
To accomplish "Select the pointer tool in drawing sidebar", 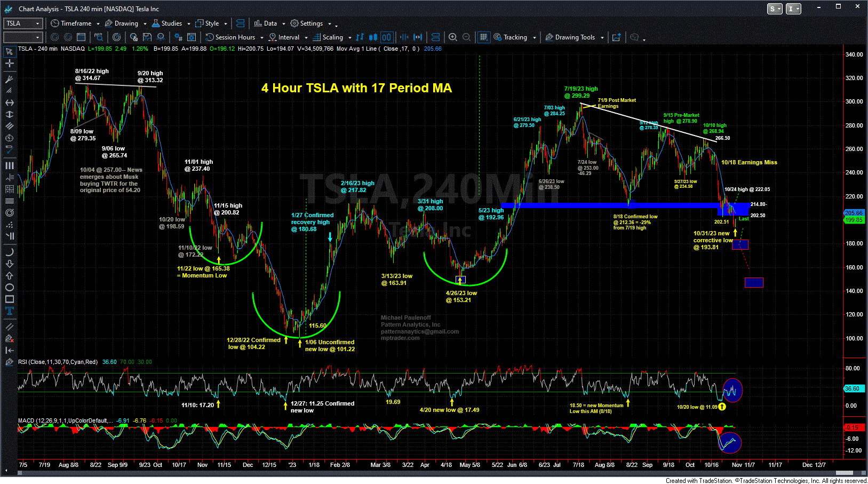I will (x=9, y=52).
